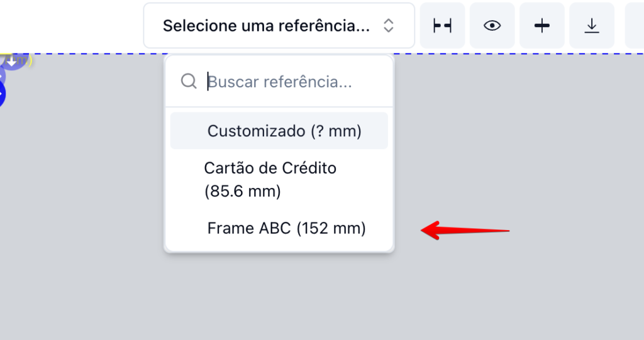
Task: Toggle visibility with the eye icon
Action: pyautogui.click(x=492, y=26)
